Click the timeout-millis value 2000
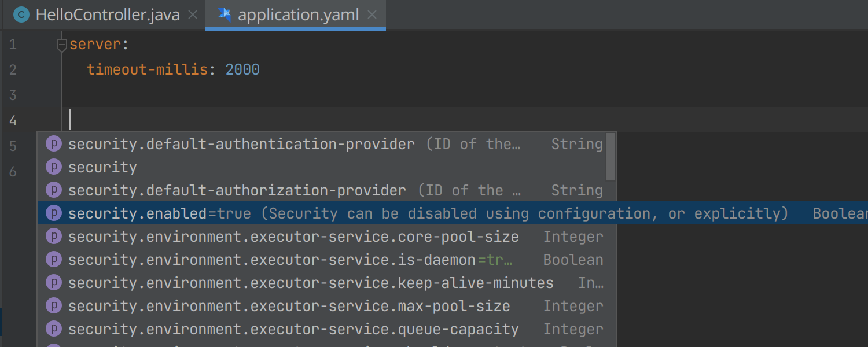This screenshot has width=868, height=347. tap(242, 70)
